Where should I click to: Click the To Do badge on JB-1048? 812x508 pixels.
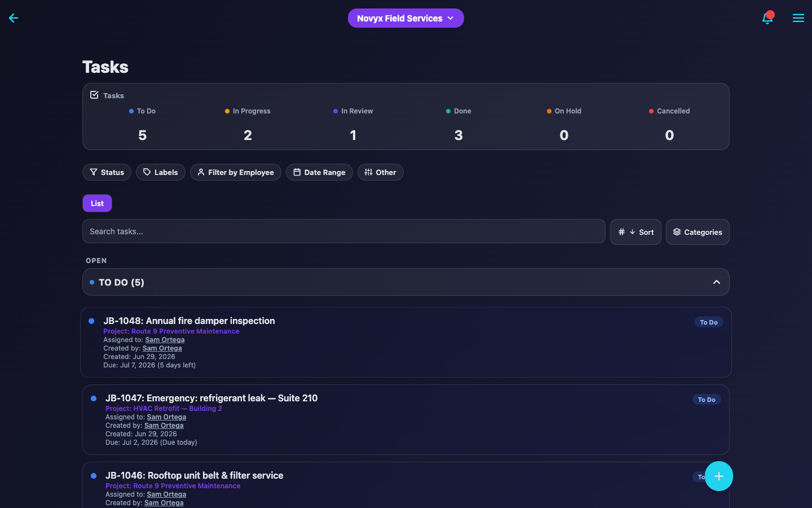point(709,322)
